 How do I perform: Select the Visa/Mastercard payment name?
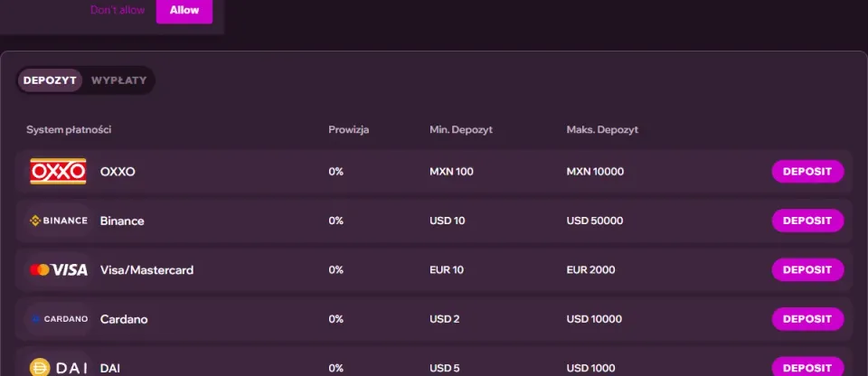[146, 269]
